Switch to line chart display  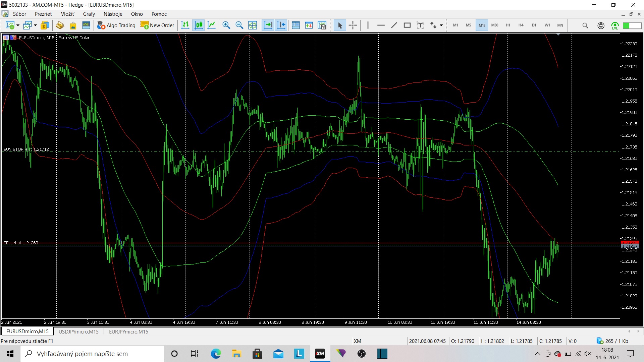pos(212,25)
